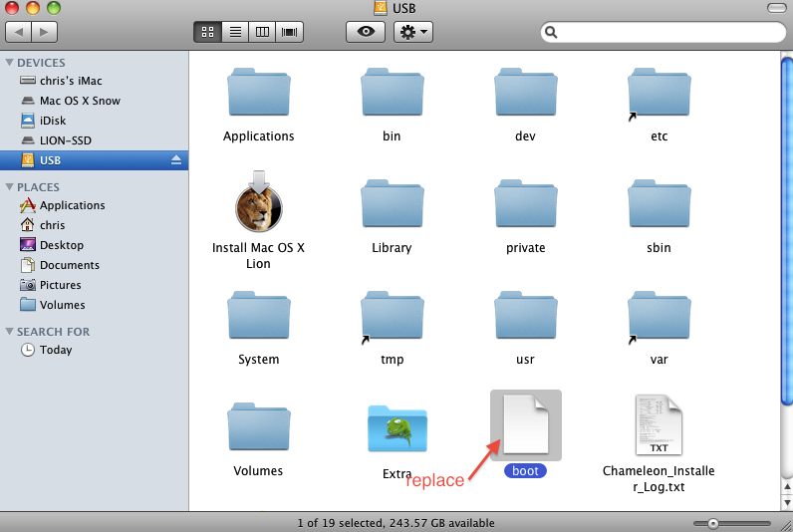Open the System folder
Screen dimensions: 793x532
(258, 316)
